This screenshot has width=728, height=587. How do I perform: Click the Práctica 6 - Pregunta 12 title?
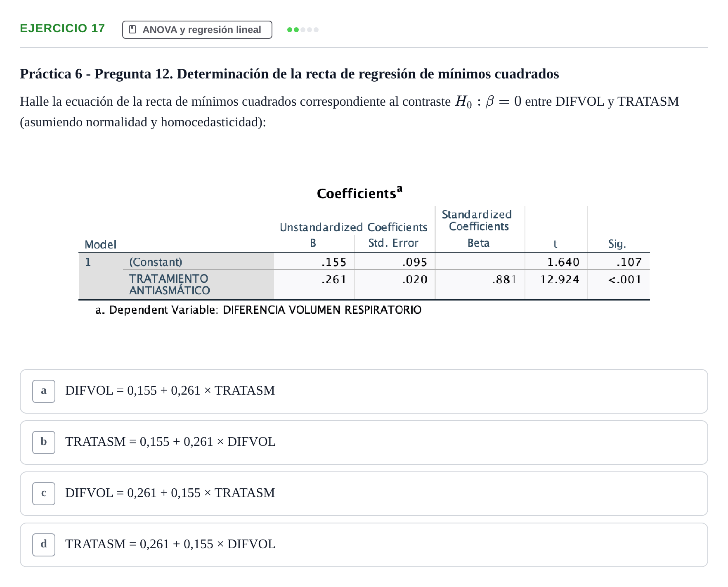(x=289, y=74)
